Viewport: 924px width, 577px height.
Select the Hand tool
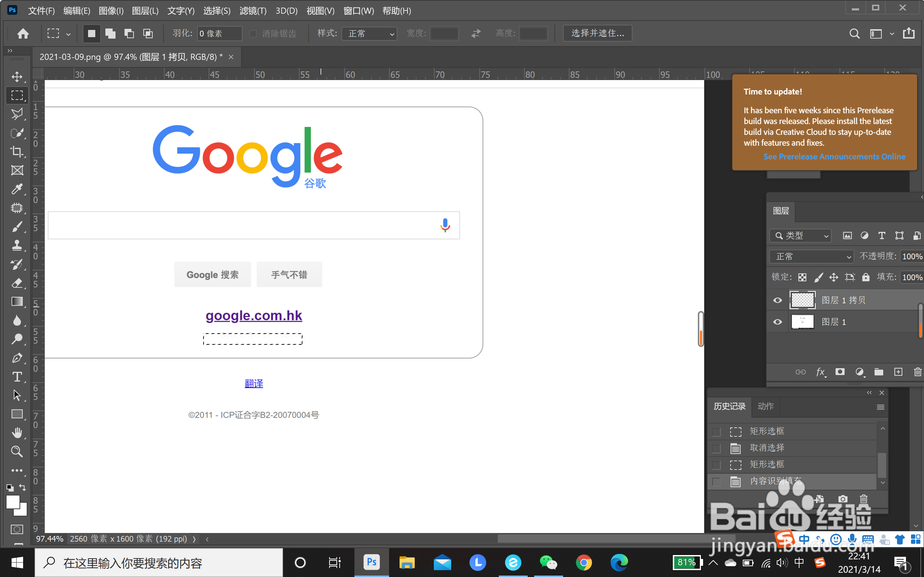(x=17, y=433)
